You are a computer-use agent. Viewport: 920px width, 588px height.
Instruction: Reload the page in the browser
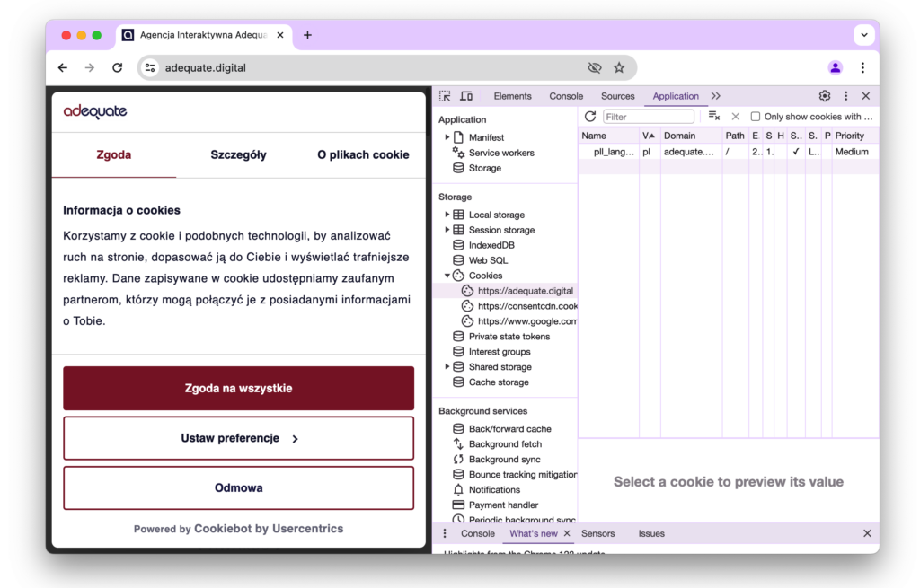[x=117, y=67]
